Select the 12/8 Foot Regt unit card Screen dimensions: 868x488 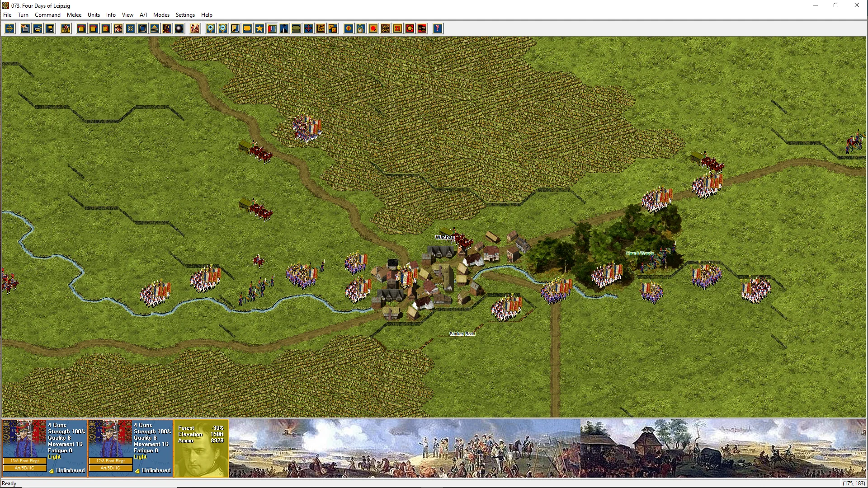point(130,447)
